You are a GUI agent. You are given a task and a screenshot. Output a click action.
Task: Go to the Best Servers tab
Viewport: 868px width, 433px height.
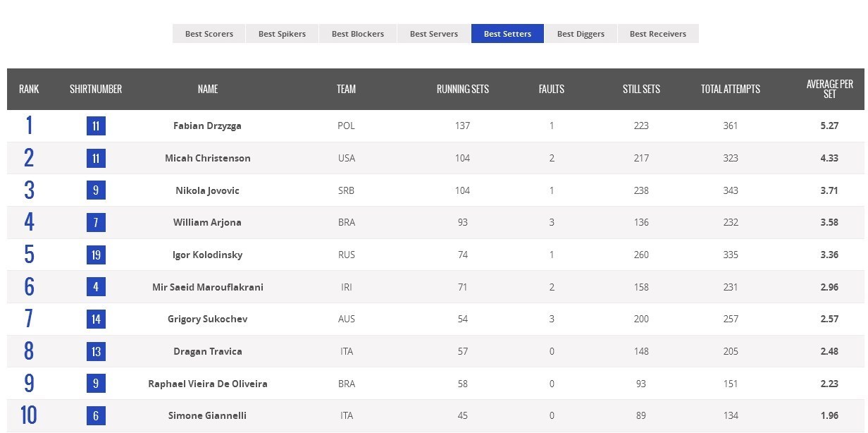tap(433, 34)
